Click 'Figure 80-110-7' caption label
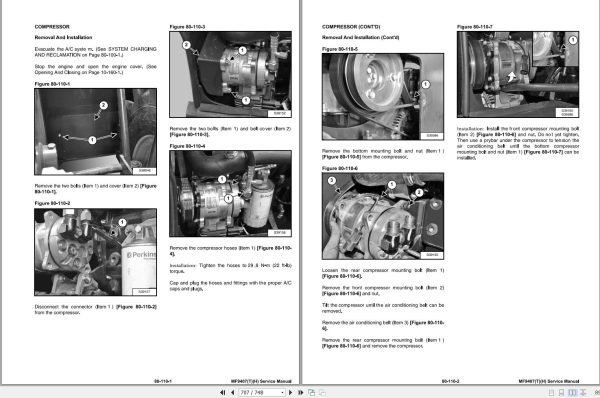600x398 pixels. pos(474,27)
